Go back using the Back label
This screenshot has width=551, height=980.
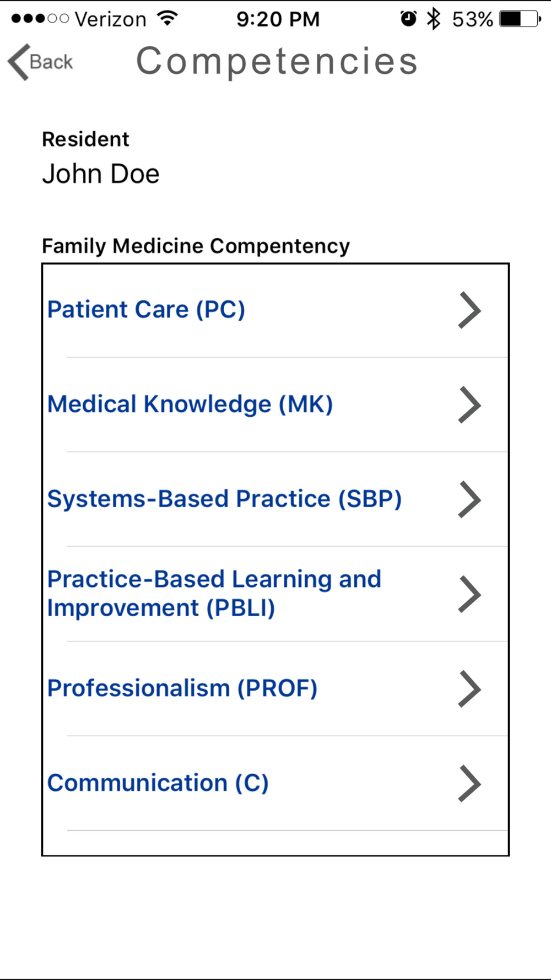tap(51, 62)
